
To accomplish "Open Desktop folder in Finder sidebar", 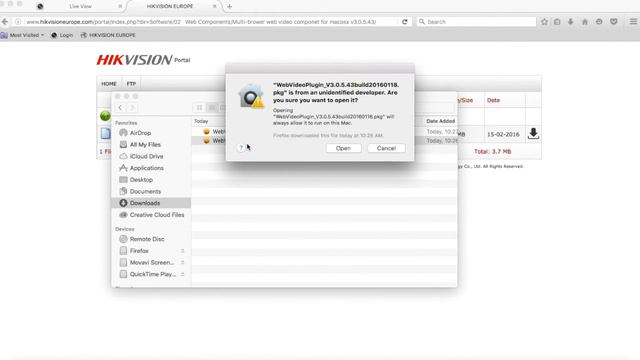I will 141,180.
